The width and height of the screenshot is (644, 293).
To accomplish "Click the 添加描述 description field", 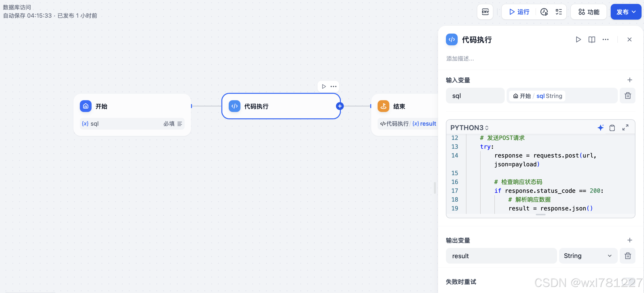I will 460,59.
